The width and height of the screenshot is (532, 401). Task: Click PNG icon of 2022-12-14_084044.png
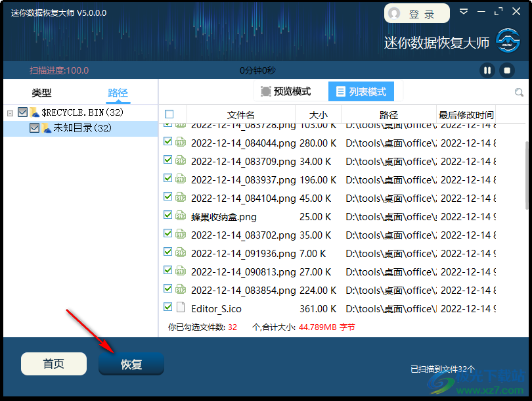tap(181, 142)
